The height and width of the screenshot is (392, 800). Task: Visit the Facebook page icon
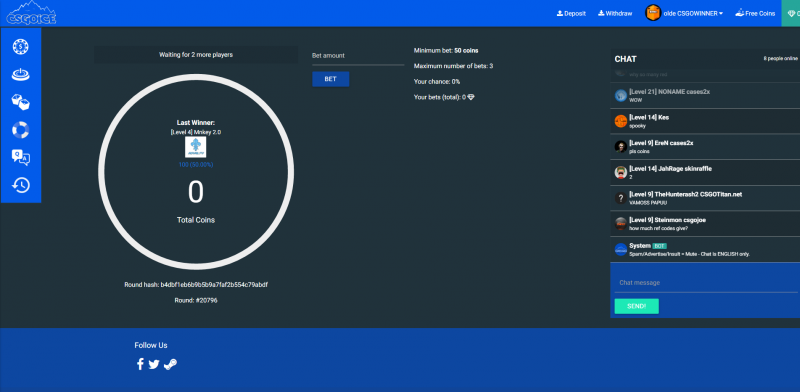point(140,364)
